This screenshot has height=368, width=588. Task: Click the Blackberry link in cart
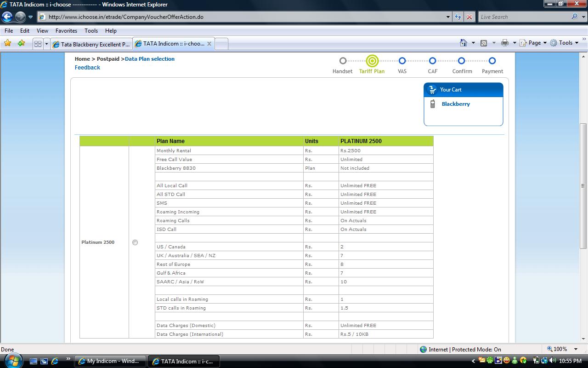(456, 104)
